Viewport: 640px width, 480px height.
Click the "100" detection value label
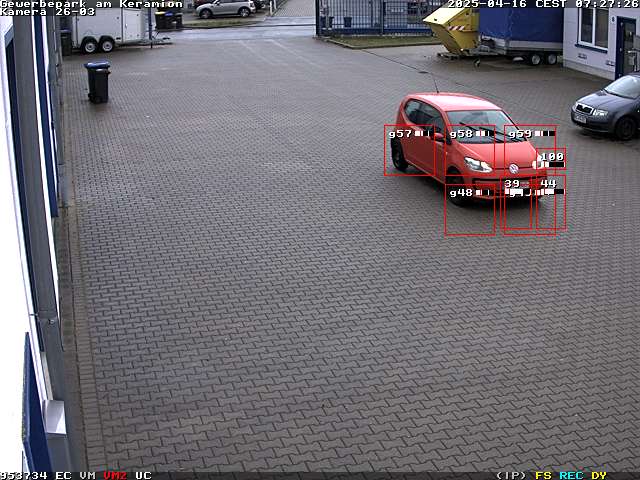[552, 156]
